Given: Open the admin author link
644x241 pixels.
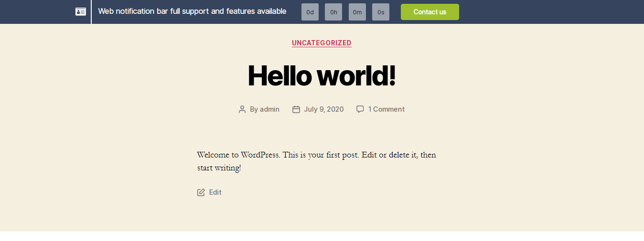Looking at the screenshot, I should point(269,109).
